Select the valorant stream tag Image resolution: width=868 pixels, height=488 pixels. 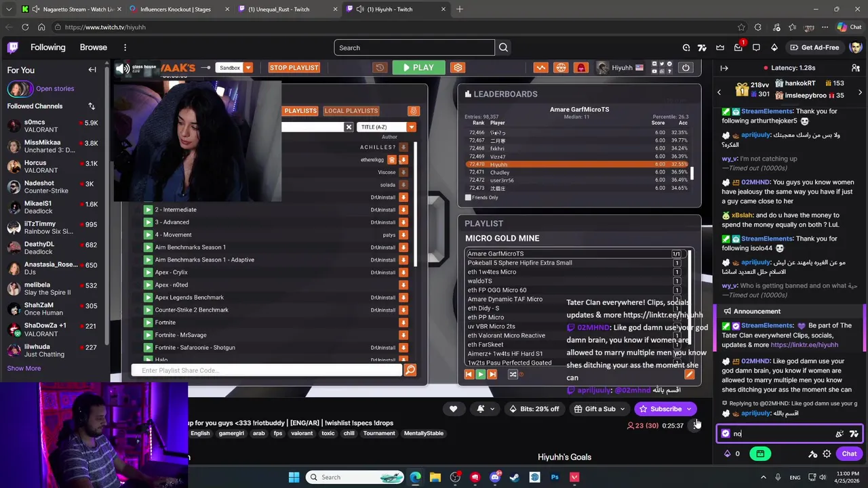(302, 433)
